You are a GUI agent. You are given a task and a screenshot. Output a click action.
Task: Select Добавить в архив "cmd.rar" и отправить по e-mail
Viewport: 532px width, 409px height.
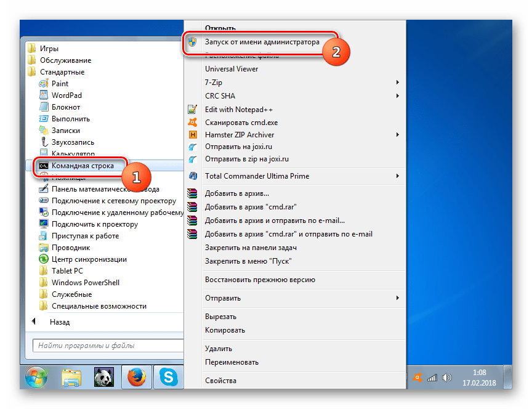(288, 234)
